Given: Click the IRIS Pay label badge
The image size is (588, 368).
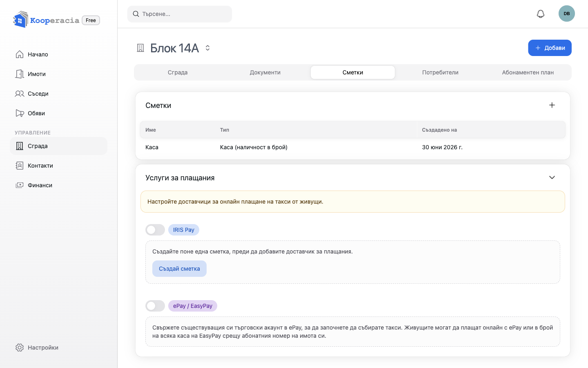Looking at the screenshot, I should coord(184,230).
